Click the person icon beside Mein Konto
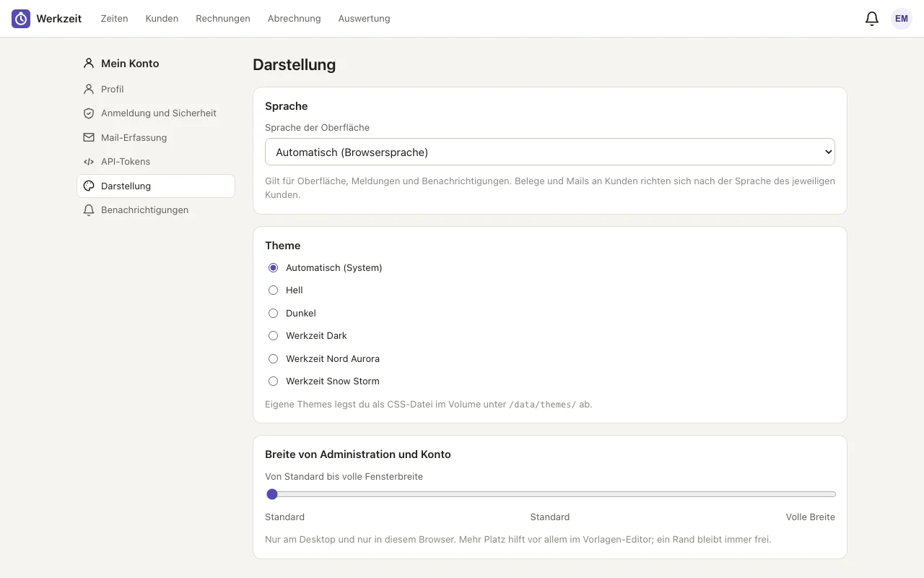The height and width of the screenshot is (578, 924). (x=89, y=64)
